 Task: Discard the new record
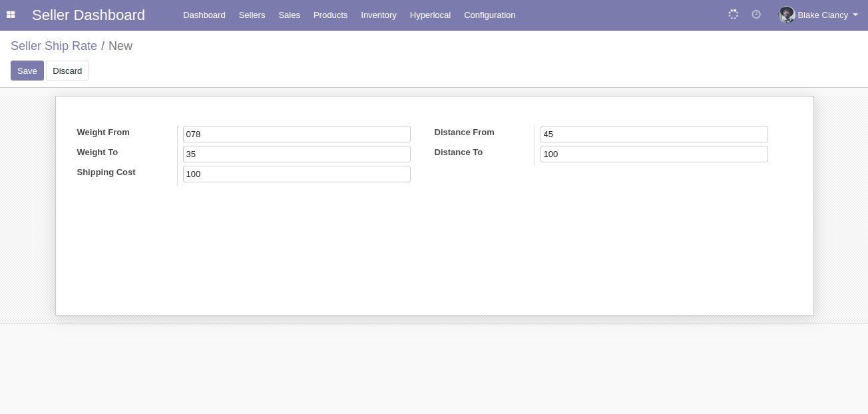[67, 71]
